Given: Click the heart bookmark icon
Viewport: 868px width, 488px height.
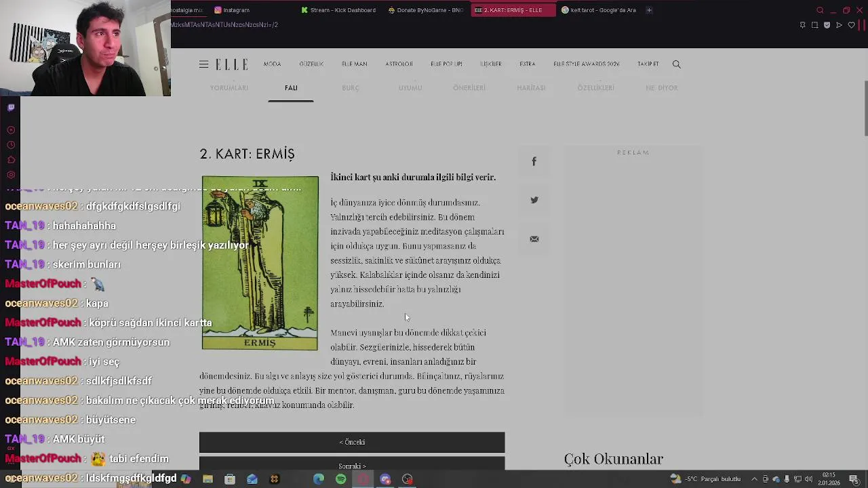Looking at the screenshot, I should click(x=851, y=25).
